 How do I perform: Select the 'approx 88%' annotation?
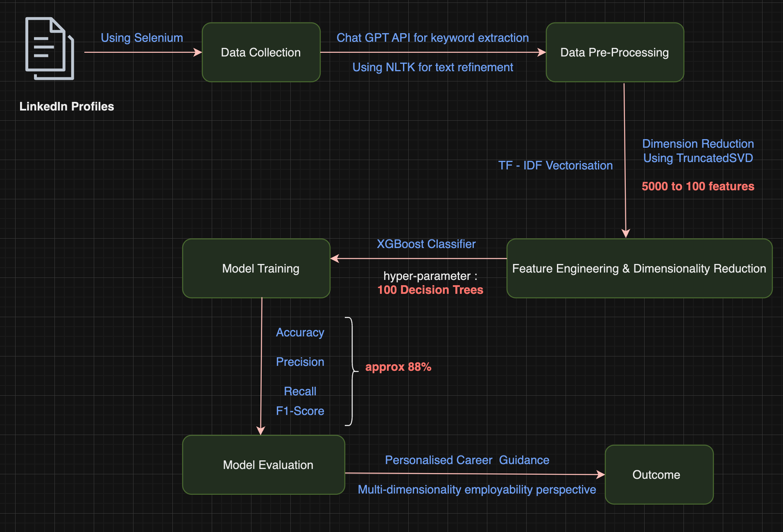(398, 367)
